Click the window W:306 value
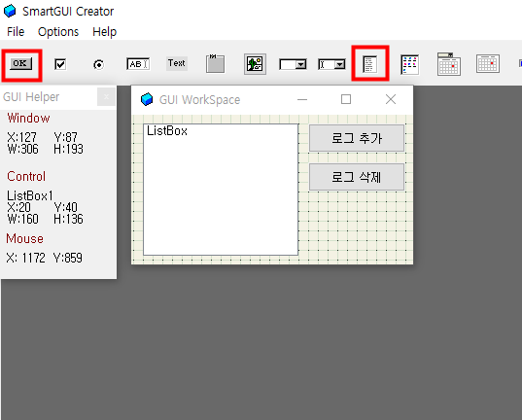 point(22,149)
